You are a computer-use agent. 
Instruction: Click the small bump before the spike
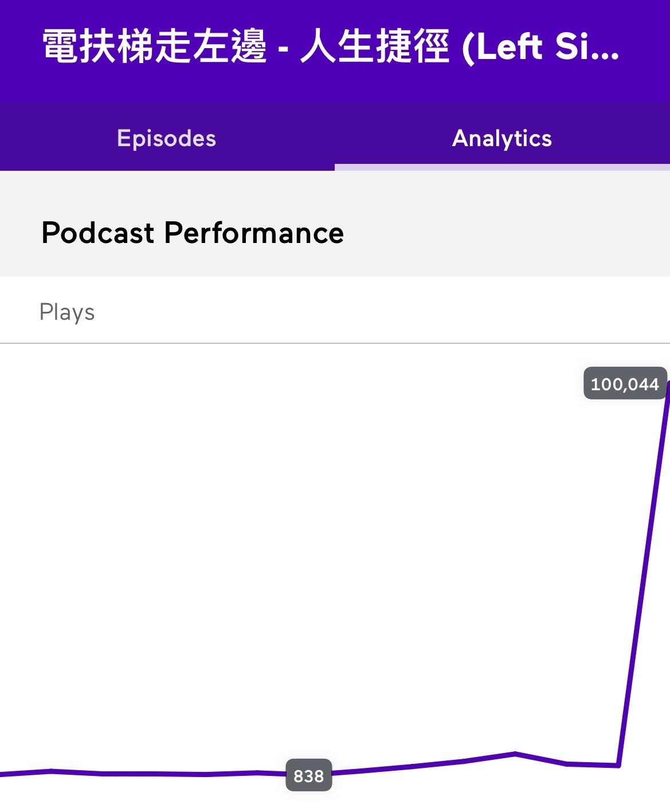click(x=515, y=754)
